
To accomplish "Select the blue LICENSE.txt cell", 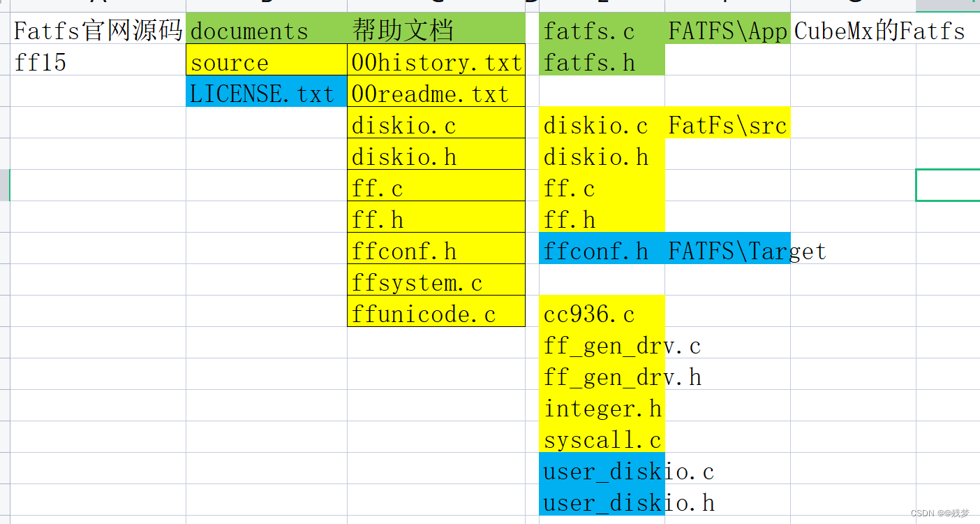I will (x=267, y=92).
